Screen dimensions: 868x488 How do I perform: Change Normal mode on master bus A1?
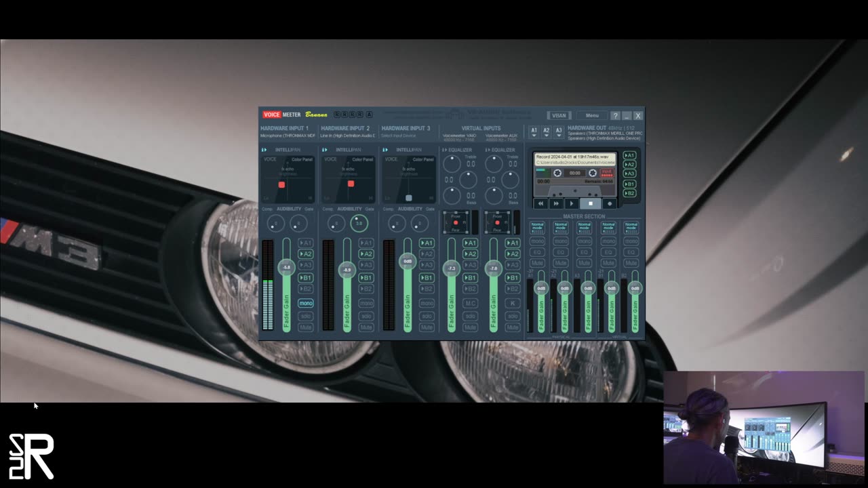click(x=537, y=226)
